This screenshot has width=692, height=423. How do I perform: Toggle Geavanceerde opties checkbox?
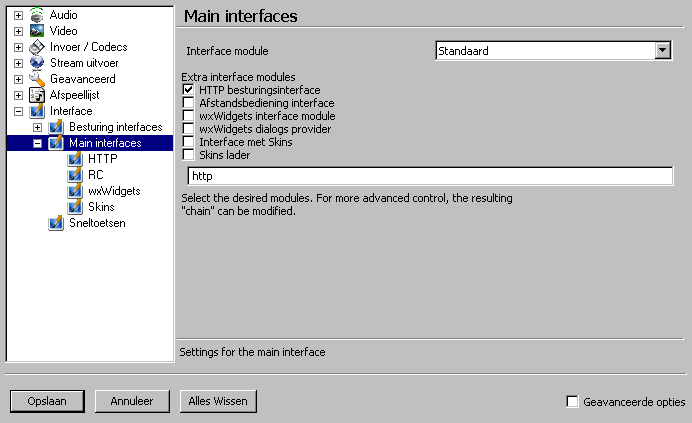click(x=572, y=401)
